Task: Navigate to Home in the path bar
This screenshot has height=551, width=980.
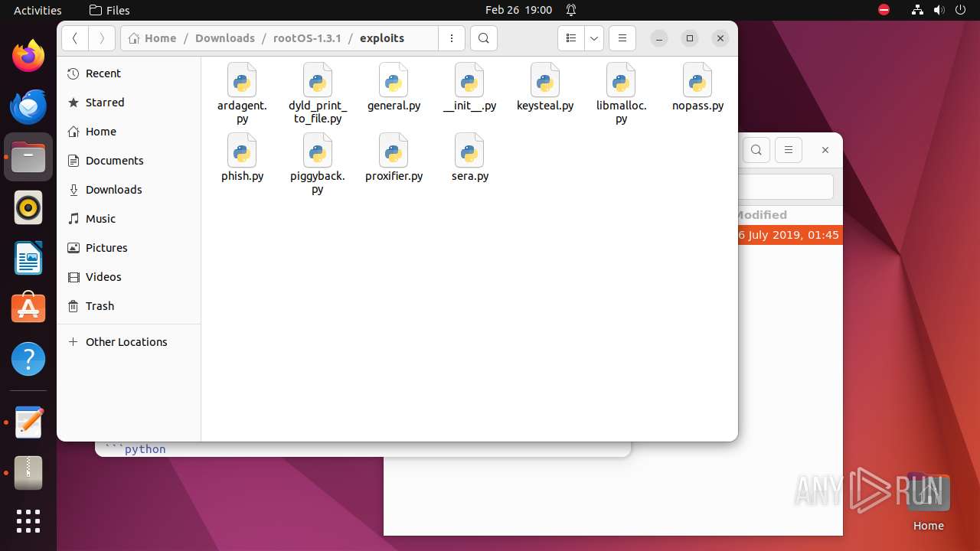Action: (152, 38)
